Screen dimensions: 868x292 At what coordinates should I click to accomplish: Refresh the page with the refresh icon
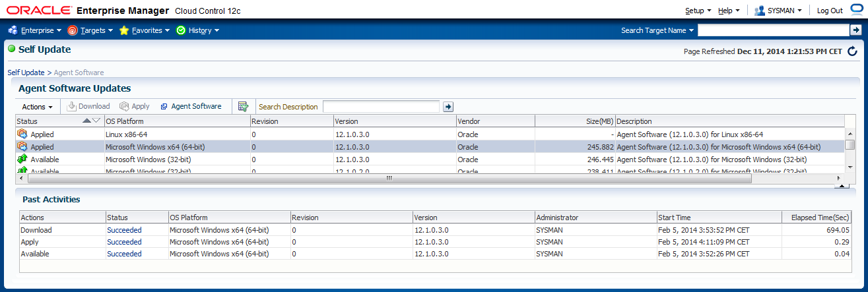852,51
